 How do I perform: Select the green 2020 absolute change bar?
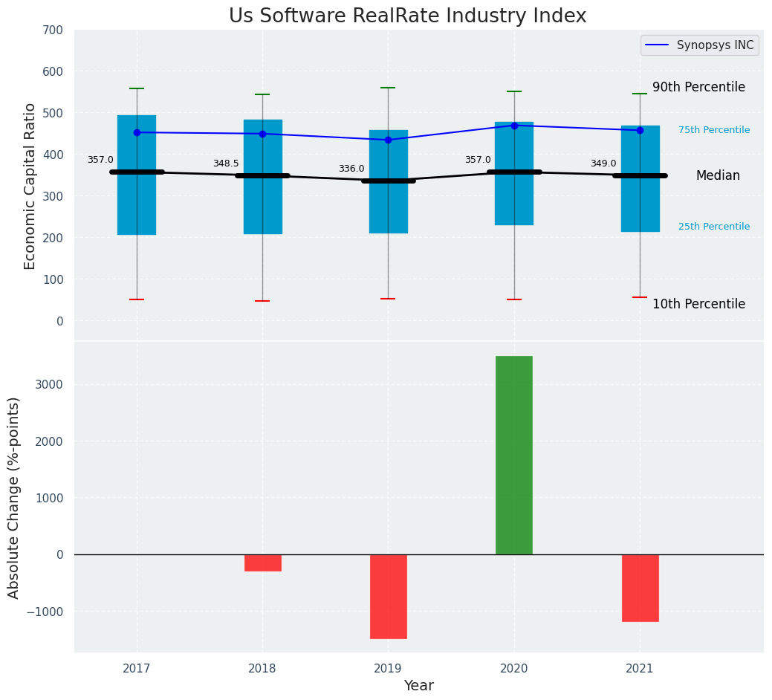tap(514, 455)
